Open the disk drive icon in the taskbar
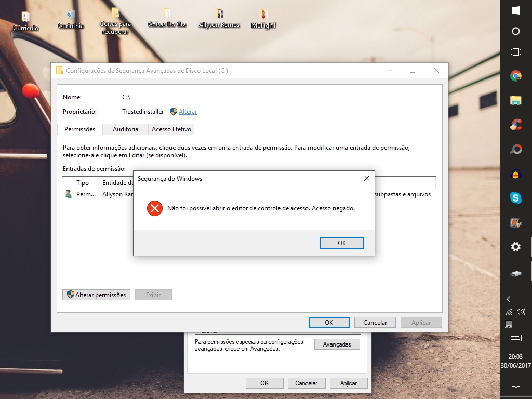The height and width of the screenshot is (399, 532). [516, 273]
